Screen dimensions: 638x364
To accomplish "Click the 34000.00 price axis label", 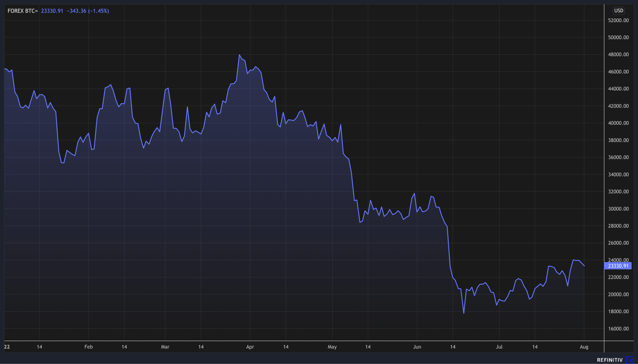I will pos(618,174).
